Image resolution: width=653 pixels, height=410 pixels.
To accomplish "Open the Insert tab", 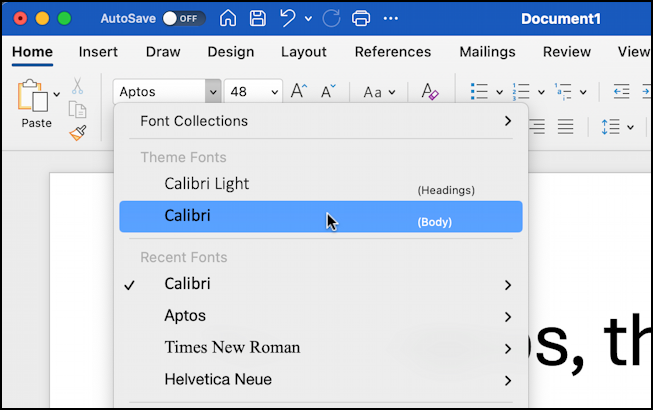I will click(98, 52).
